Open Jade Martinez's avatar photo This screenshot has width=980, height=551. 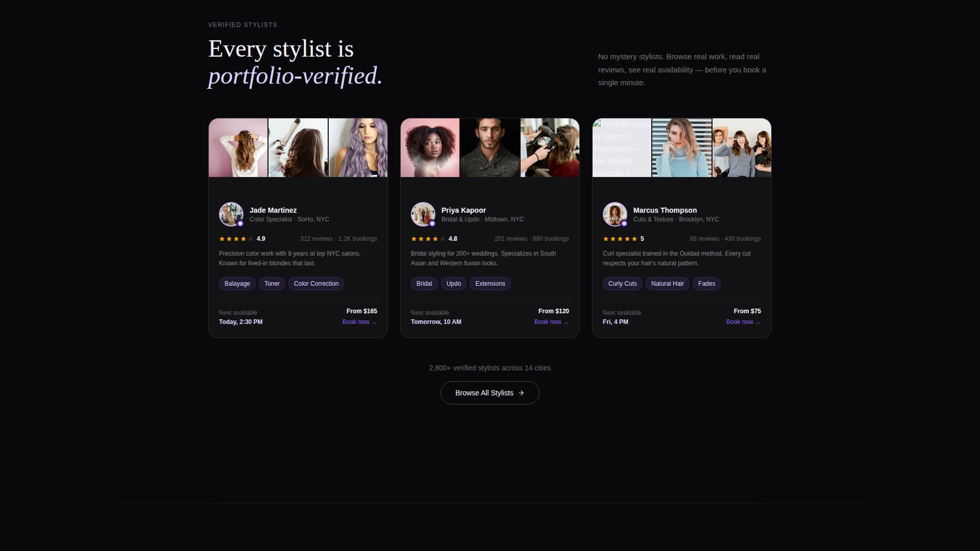click(231, 214)
